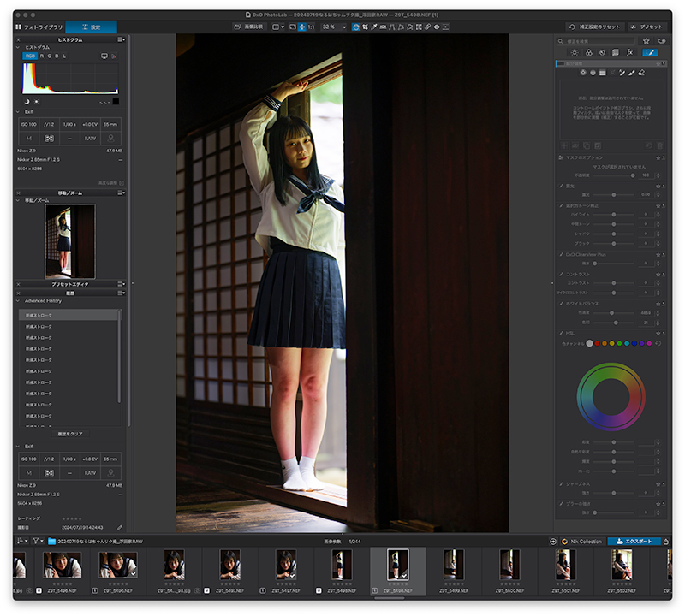Toggle the highlighted blue tool after the 32 % box

[356, 27]
